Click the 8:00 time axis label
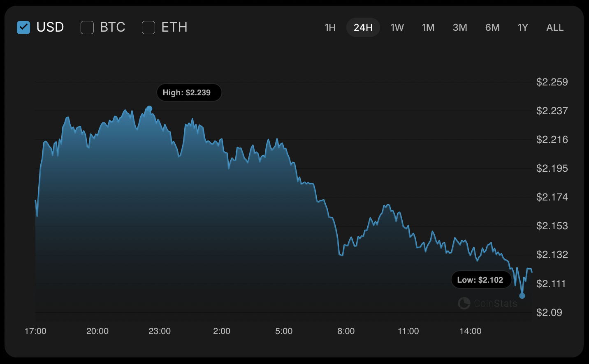The height and width of the screenshot is (364, 589). (346, 331)
